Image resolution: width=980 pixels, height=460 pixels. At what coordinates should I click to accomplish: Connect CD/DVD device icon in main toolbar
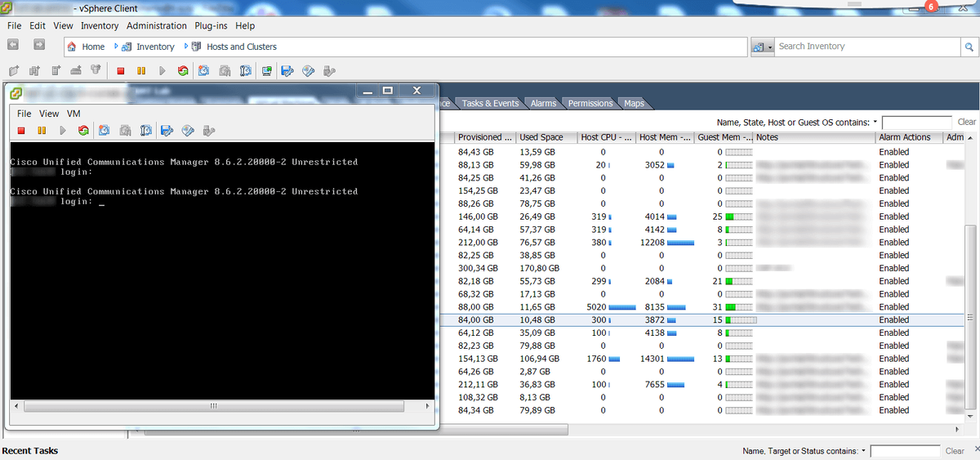(x=309, y=71)
